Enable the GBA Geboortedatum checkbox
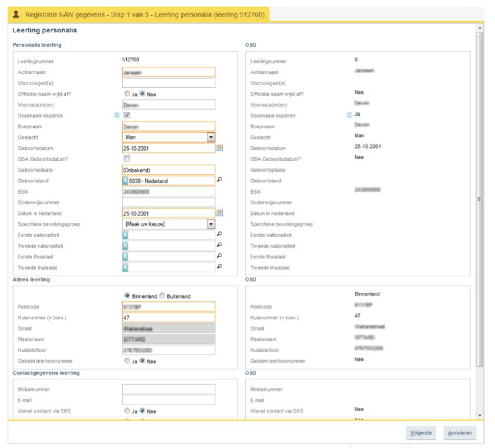The image size is (495, 448). (127, 158)
